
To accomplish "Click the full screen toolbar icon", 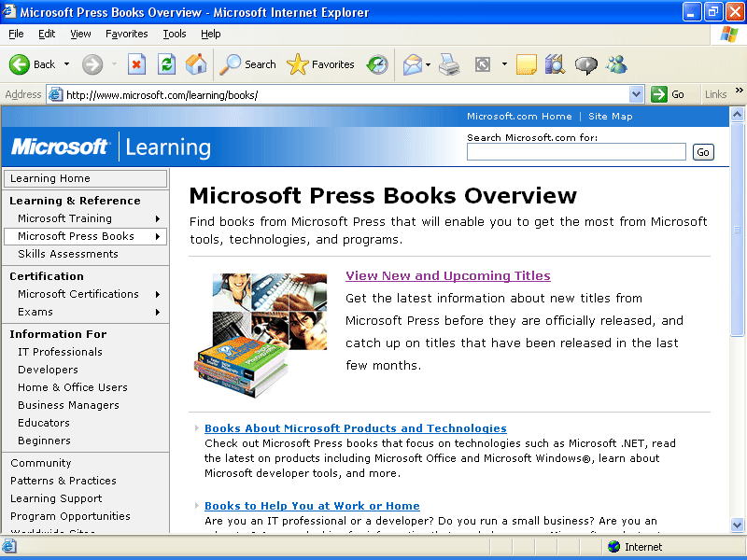I will click(x=483, y=64).
